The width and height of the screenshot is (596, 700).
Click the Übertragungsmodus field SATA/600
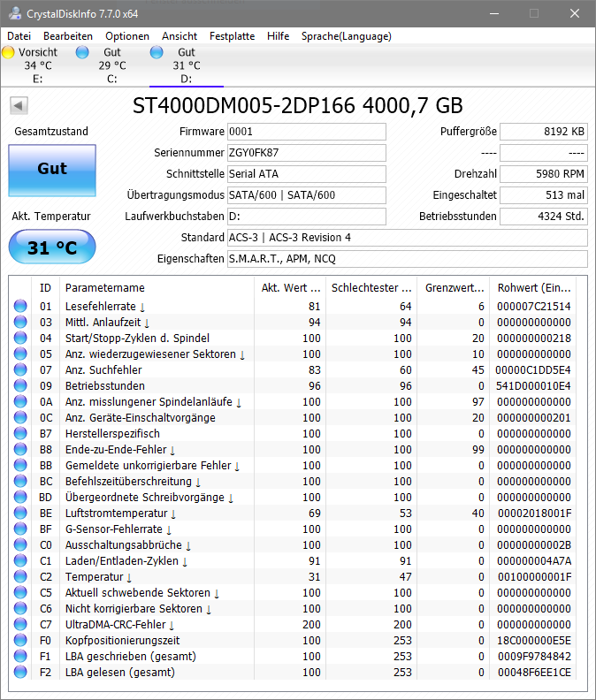(307, 195)
